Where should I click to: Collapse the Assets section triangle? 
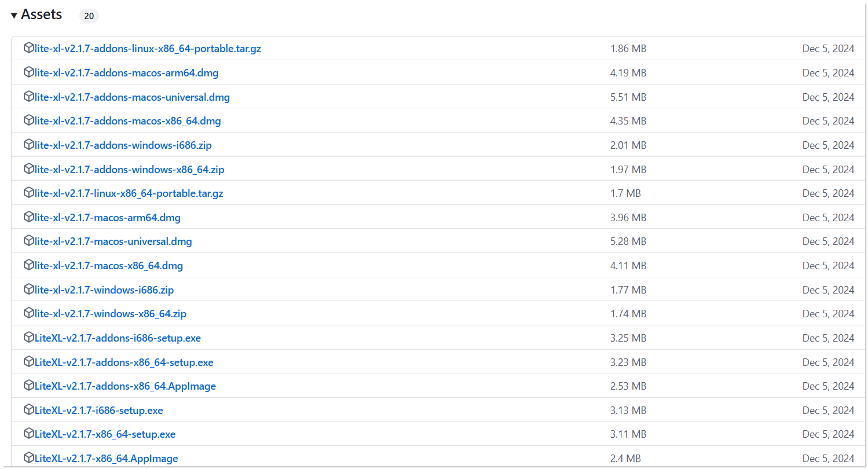tap(14, 15)
